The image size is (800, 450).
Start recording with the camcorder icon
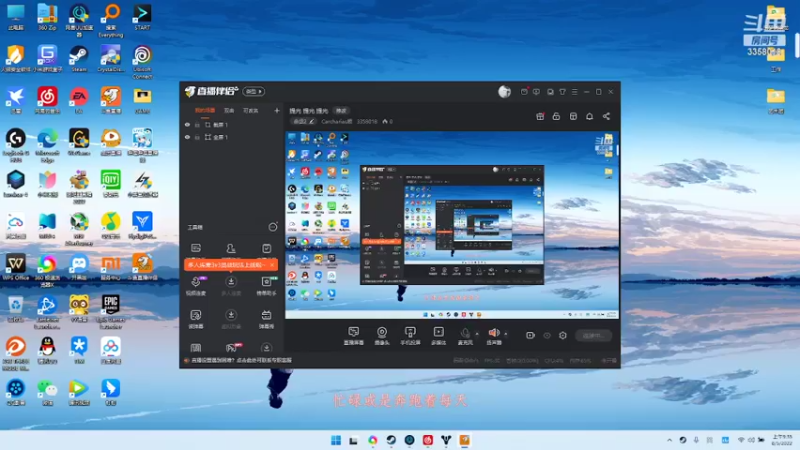(530, 335)
